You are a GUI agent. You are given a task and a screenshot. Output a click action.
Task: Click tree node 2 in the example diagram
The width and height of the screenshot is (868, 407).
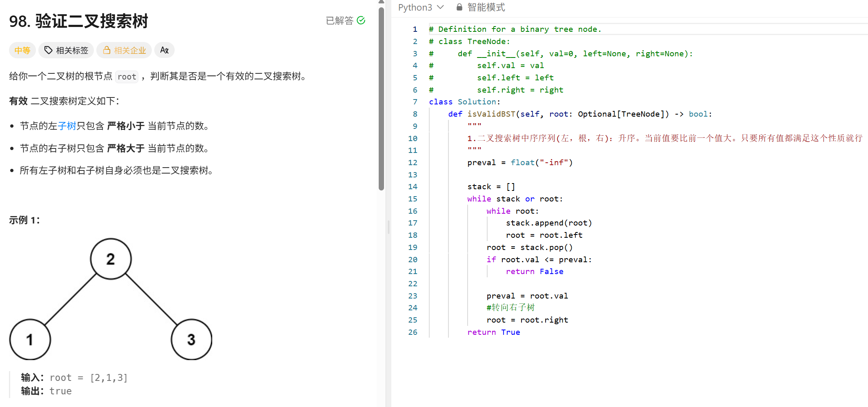[111, 259]
